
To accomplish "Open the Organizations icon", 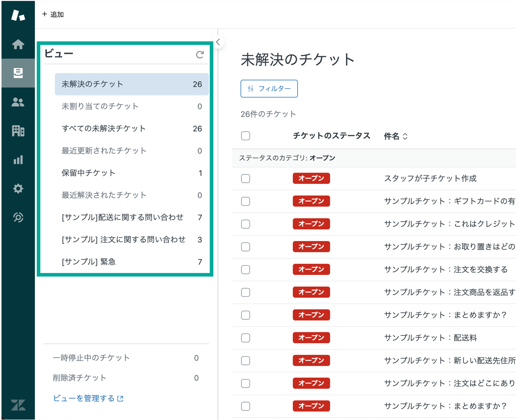I will pyautogui.click(x=18, y=131).
